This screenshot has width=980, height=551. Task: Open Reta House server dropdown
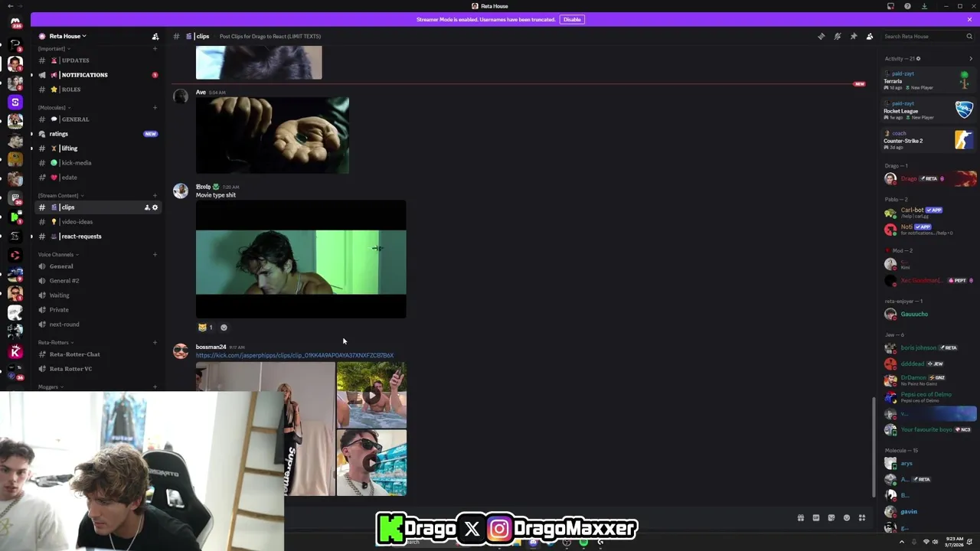(67, 36)
